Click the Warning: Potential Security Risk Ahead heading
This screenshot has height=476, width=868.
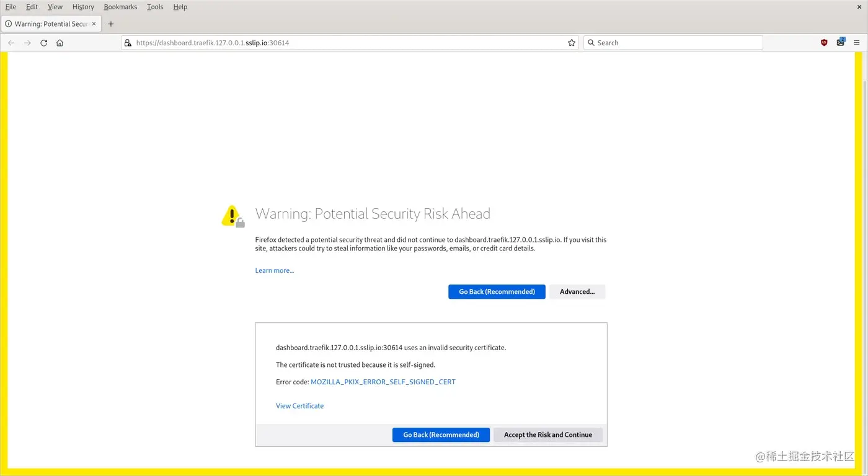[373, 214]
